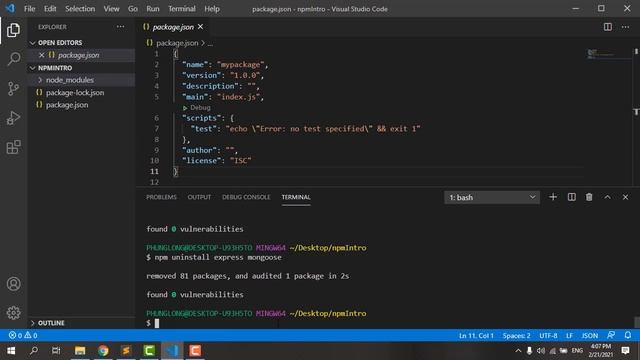The width and height of the screenshot is (640, 360).
Task: Open the Edit menu
Action: click(50, 9)
